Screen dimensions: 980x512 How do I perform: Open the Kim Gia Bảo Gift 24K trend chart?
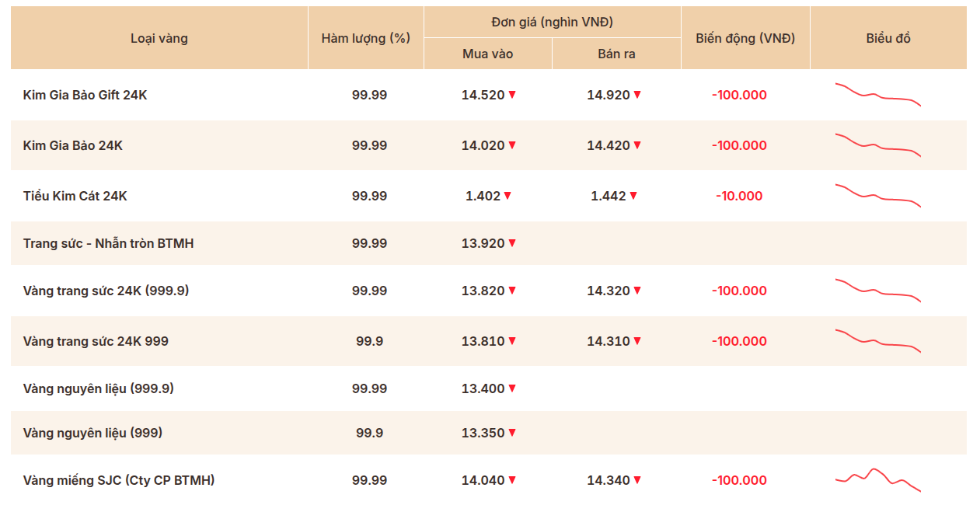point(878,94)
